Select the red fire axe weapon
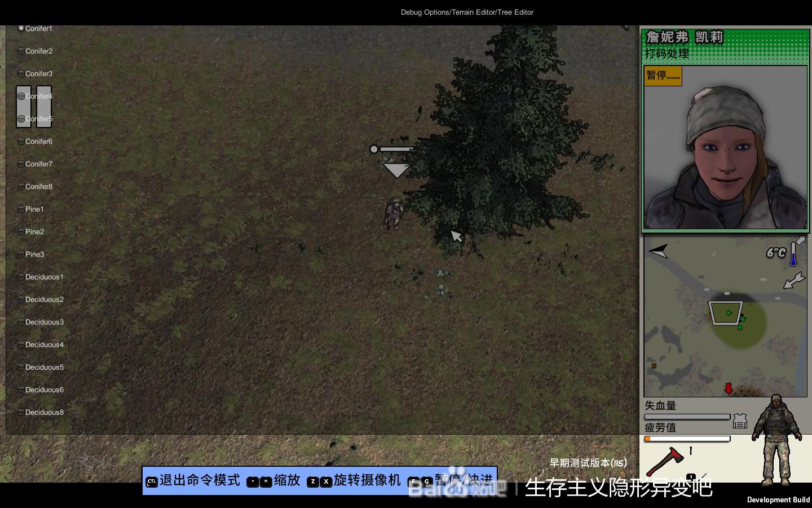Viewport: 812px width, 508px height. click(x=665, y=462)
